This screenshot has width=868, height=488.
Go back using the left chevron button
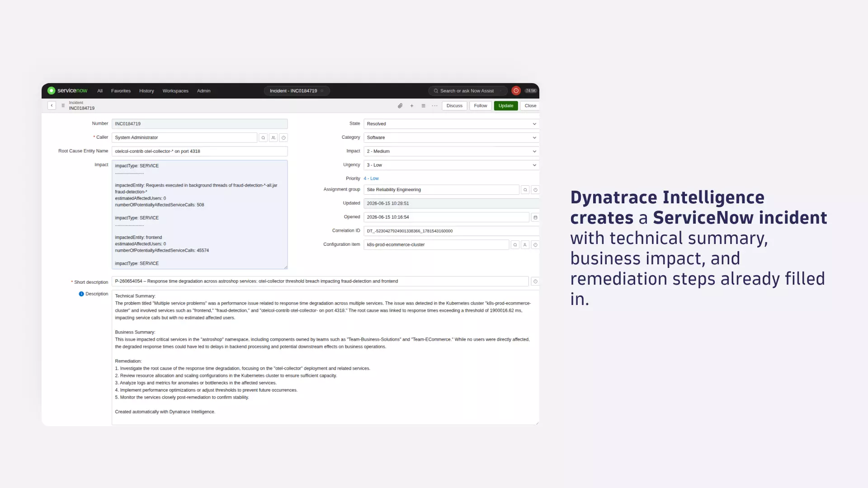(x=52, y=105)
